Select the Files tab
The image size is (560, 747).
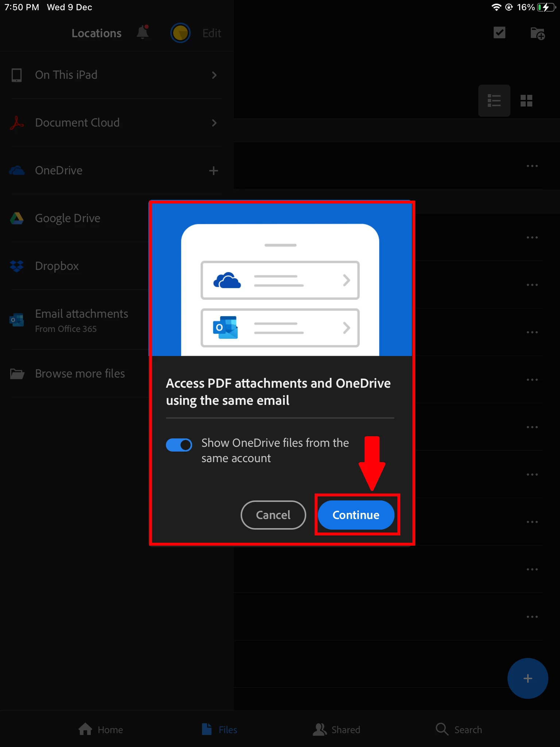pos(219,729)
